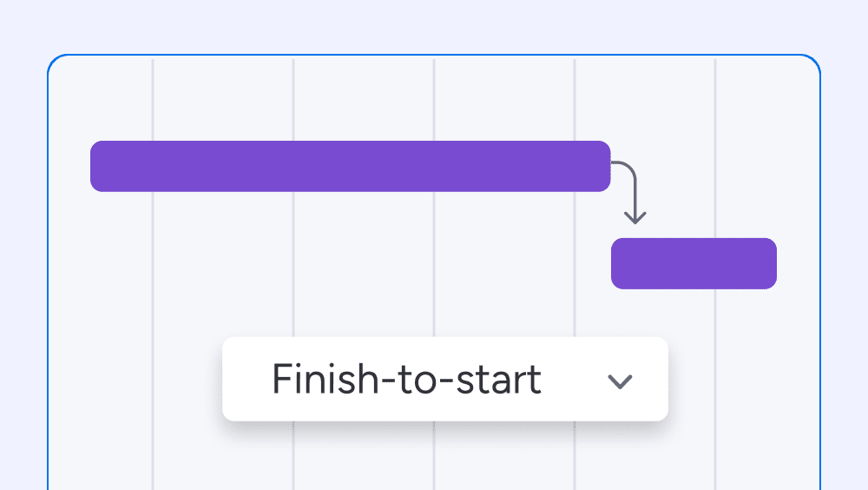
Task: Open the dropdown via its chevron icon
Action: 620,381
